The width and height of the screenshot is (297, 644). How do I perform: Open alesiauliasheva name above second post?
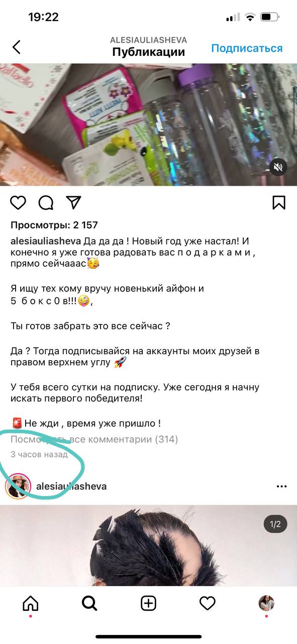pyautogui.click(x=71, y=487)
